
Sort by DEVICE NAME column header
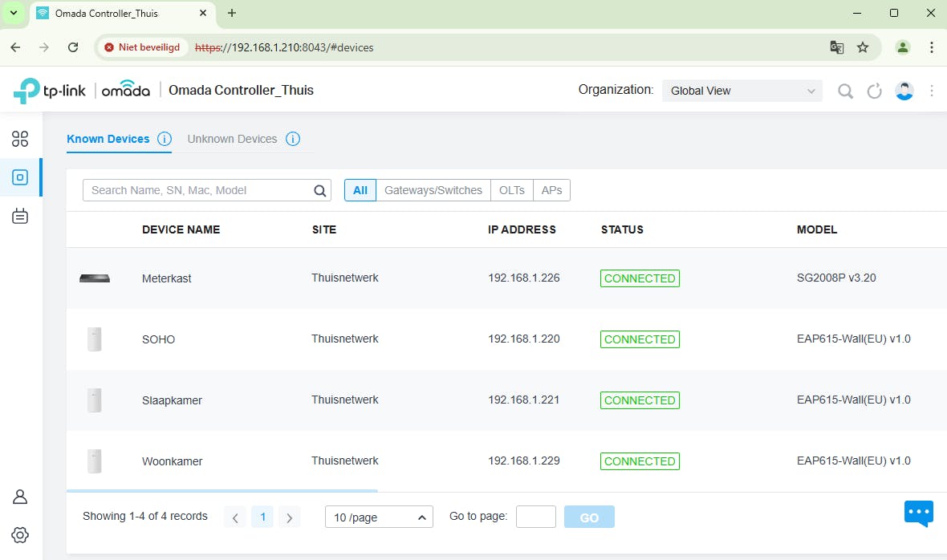coord(181,229)
